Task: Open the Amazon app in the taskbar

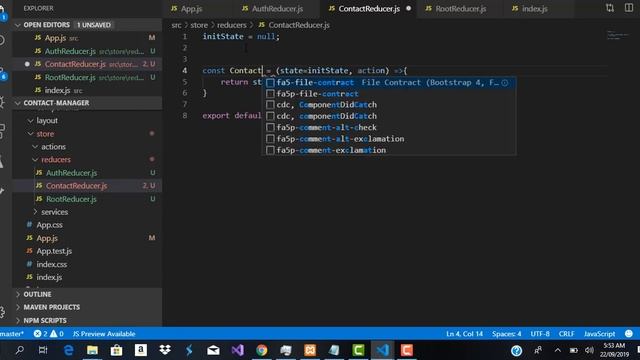Action: click(140, 350)
